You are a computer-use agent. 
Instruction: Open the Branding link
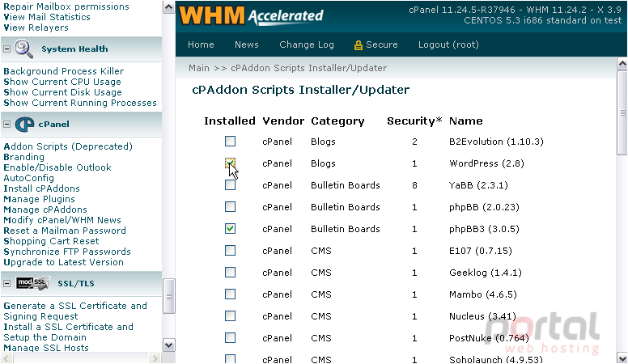click(x=24, y=157)
